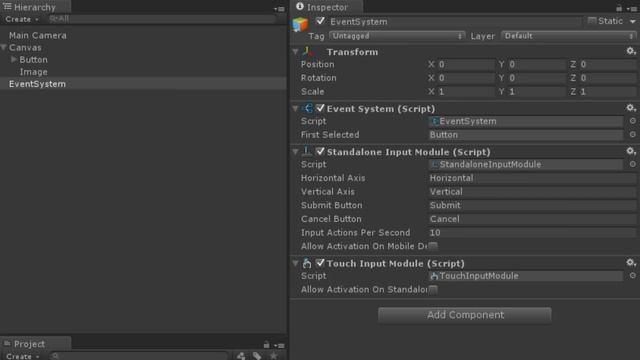Enable Allow Activation On Mobile Device
640x360 pixels.
click(433, 246)
